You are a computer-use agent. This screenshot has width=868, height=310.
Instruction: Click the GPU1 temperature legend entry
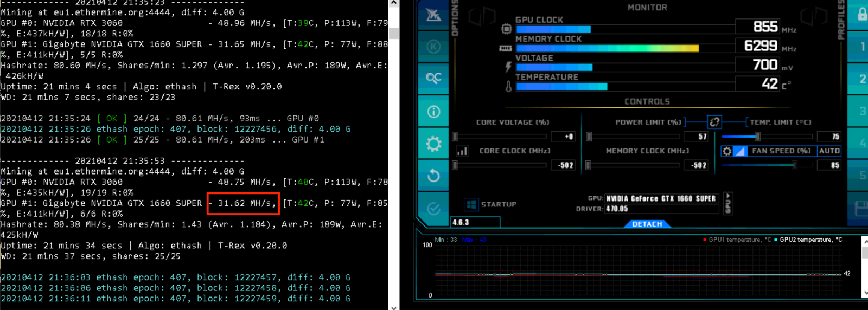point(737,240)
